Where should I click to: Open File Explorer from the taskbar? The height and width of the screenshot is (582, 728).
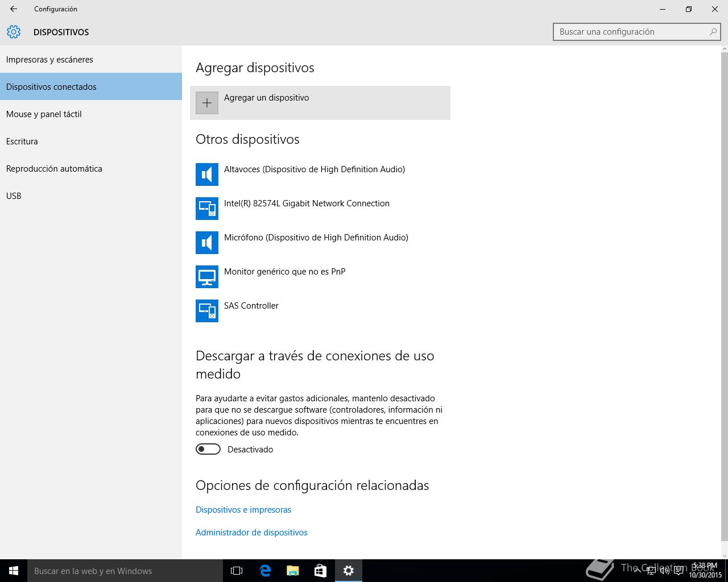(292, 571)
